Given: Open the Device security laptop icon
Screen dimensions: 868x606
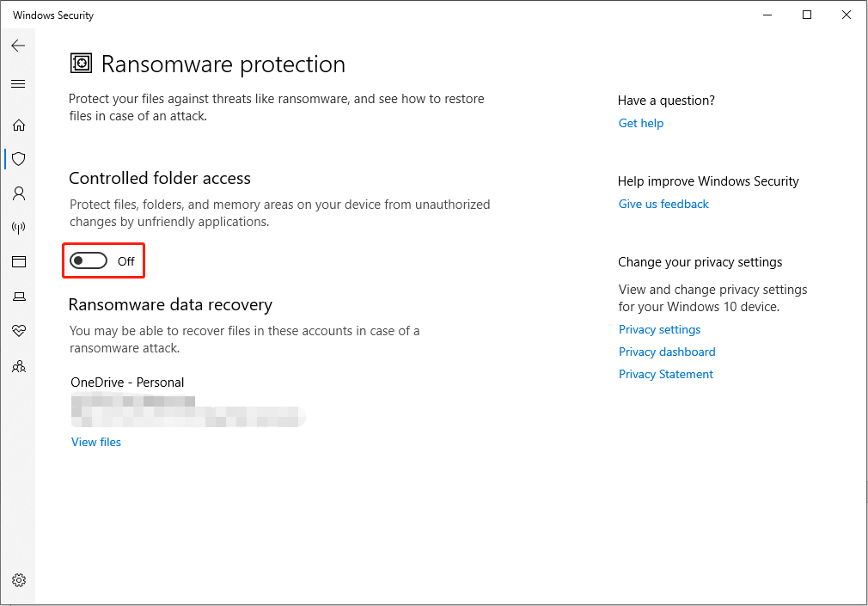Looking at the screenshot, I should [19, 297].
